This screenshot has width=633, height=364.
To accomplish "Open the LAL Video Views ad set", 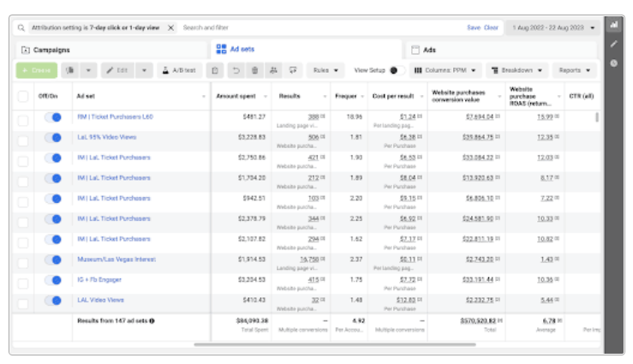I will click(100, 300).
